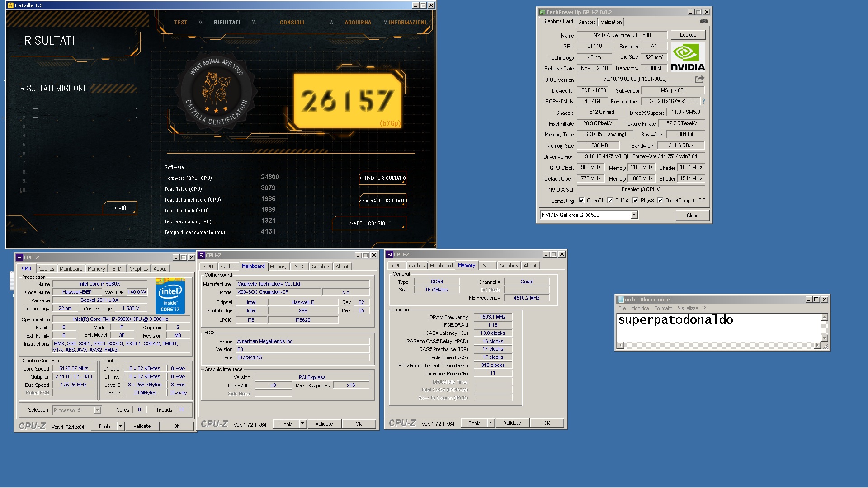Toggle the CUDA checkbox in GPU-Z
The width and height of the screenshot is (868, 488).
610,201
